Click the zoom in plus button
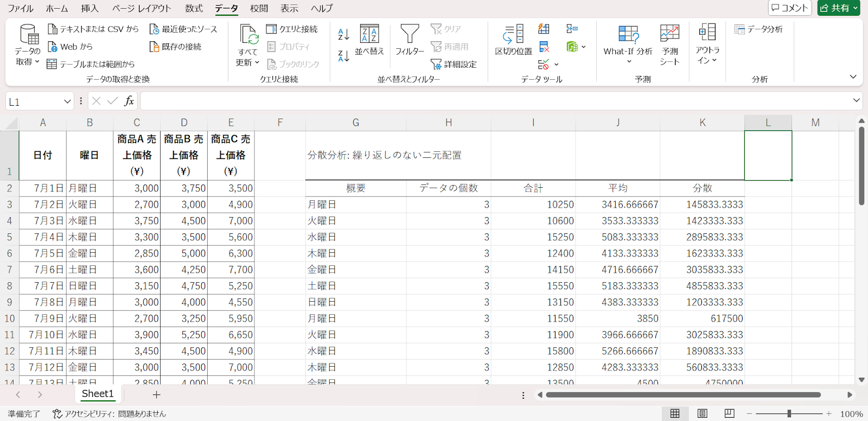868x421 pixels. (829, 413)
